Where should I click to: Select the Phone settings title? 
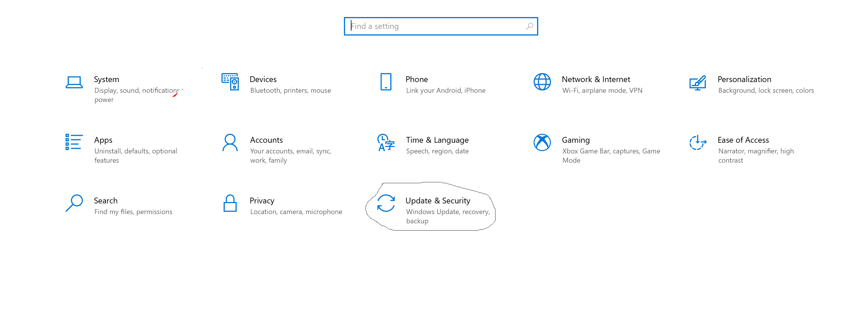417,79
